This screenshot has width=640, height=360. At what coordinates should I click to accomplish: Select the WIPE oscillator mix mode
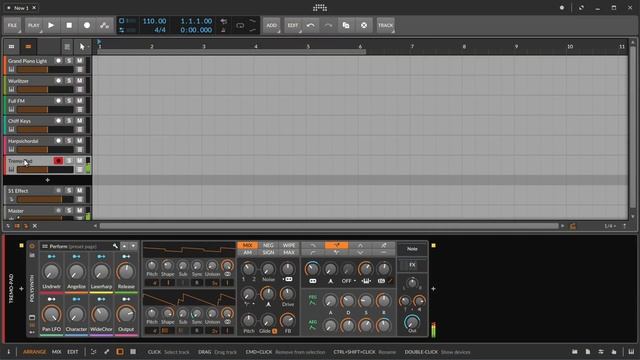click(x=289, y=245)
